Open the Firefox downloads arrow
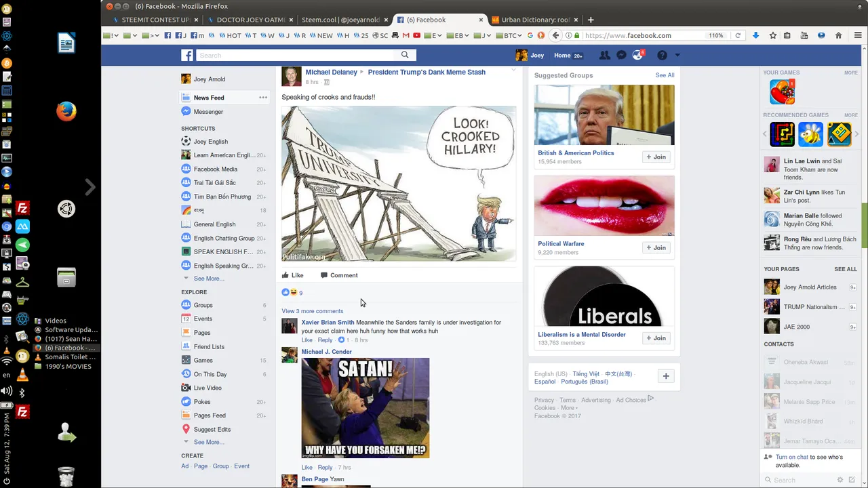The image size is (868, 488). (755, 35)
